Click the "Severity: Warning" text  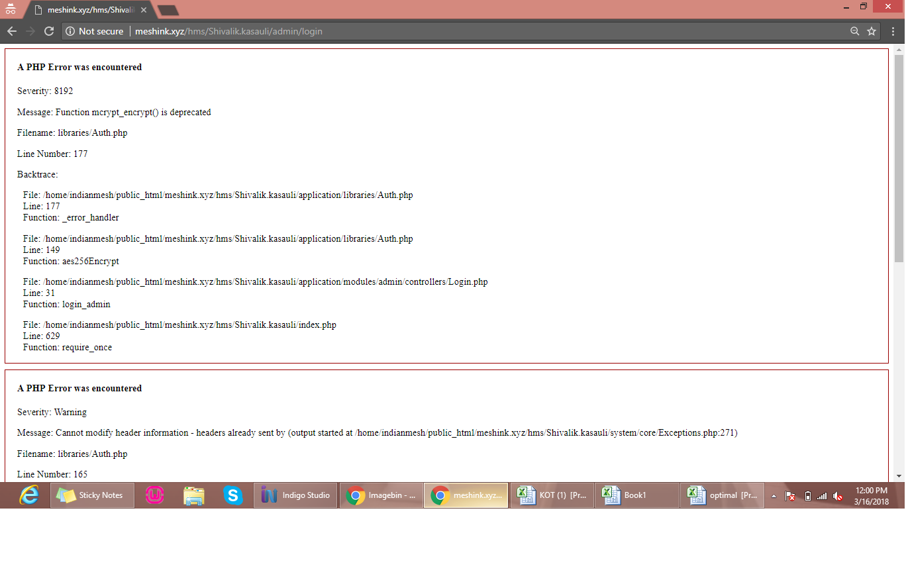coord(52,412)
